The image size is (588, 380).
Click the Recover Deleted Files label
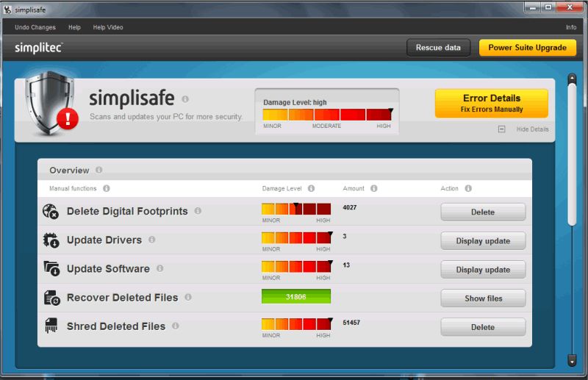[122, 298]
